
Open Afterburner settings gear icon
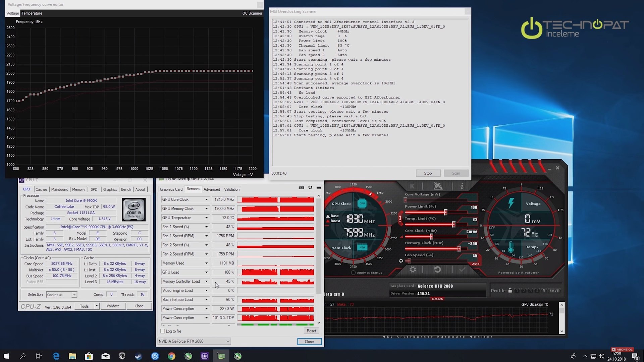click(x=413, y=269)
